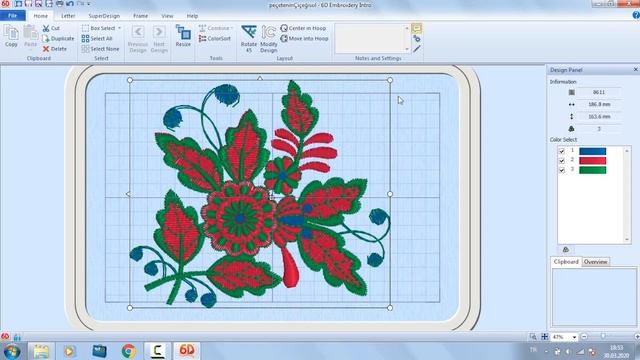This screenshot has height=360, width=640.
Task: Click the blue thread color swatch
Action: (x=593, y=151)
